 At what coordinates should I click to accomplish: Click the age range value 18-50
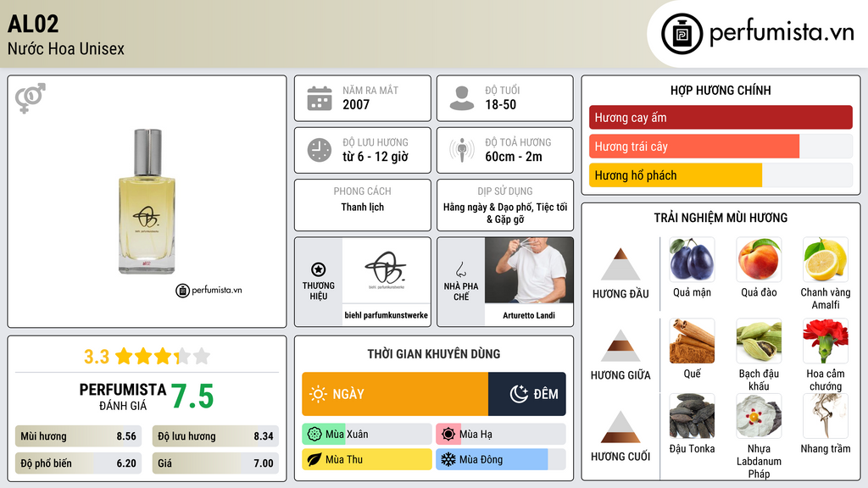pos(500,104)
